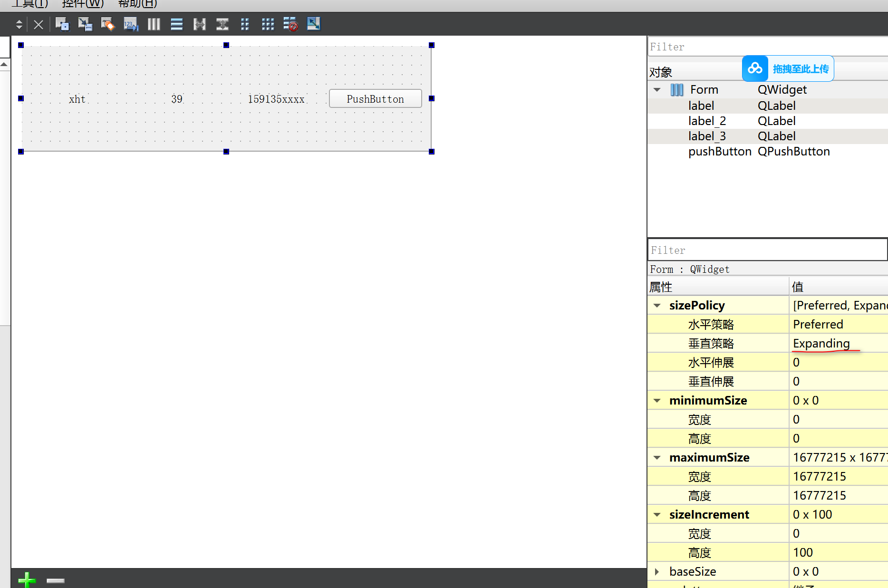Select the Edit Signals/Slots mode icon

click(85, 24)
